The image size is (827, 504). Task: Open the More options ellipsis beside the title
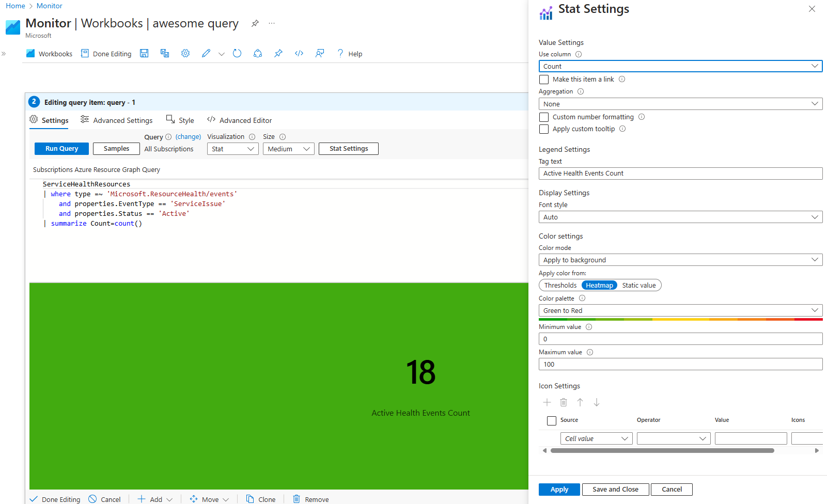[x=272, y=23]
